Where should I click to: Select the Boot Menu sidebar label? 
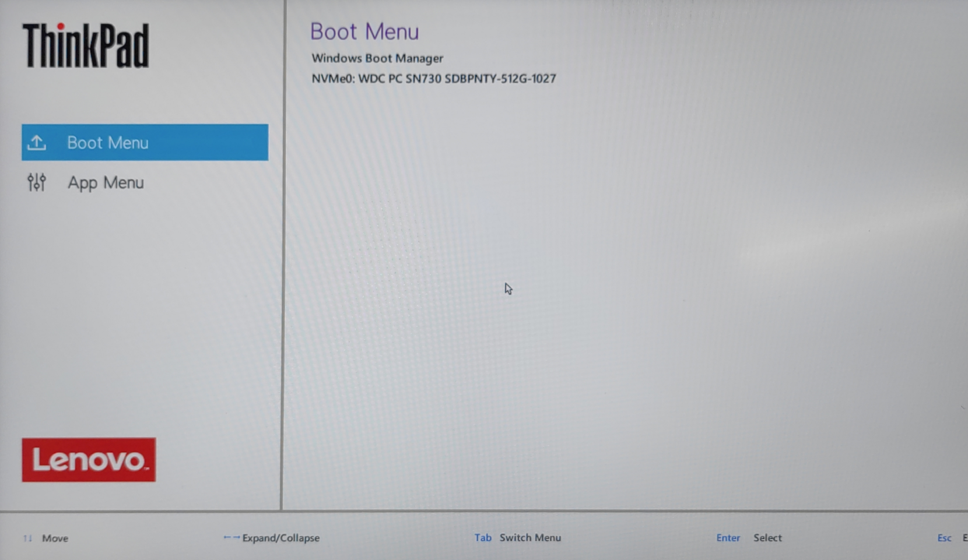[108, 143]
